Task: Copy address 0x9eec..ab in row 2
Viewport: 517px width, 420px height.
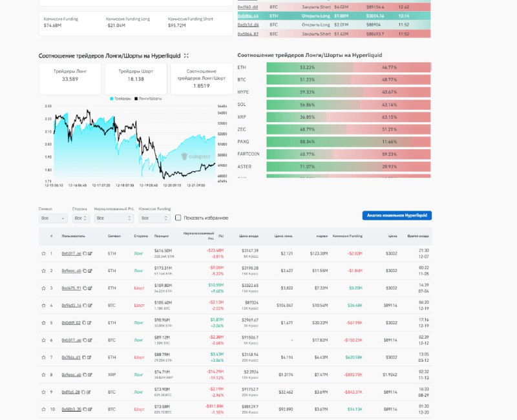Action: [x=84, y=271]
